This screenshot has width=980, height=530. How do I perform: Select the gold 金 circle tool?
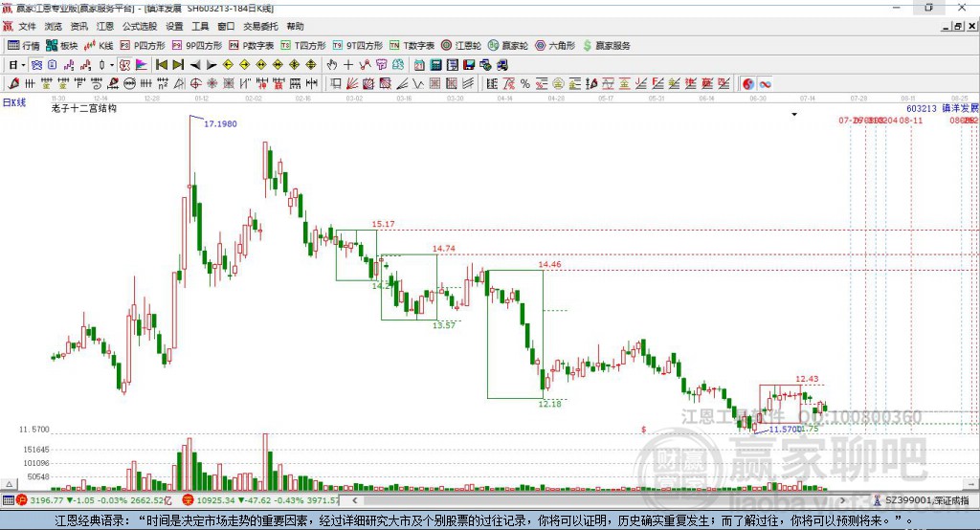(558, 84)
